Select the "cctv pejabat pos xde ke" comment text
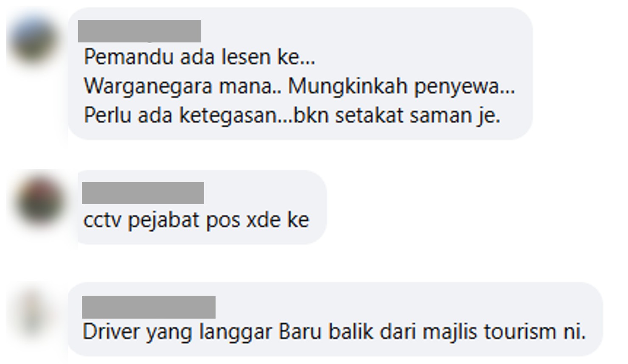 pos(196,220)
